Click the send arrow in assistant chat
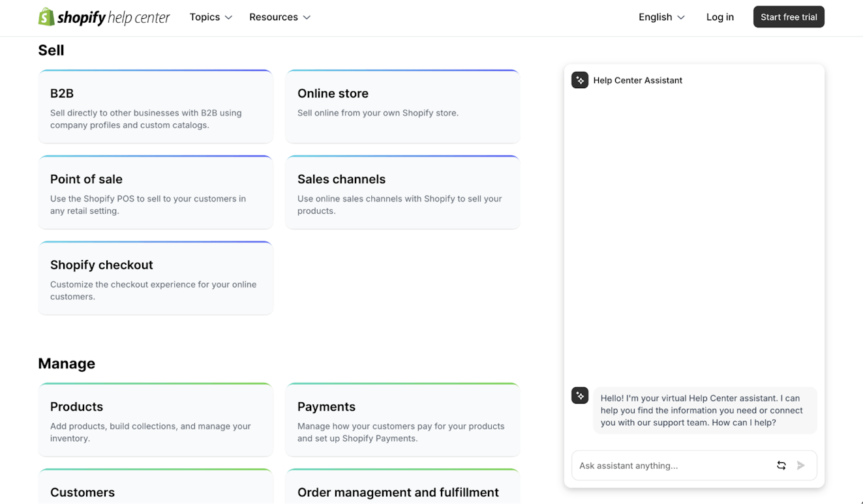 click(800, 466)
